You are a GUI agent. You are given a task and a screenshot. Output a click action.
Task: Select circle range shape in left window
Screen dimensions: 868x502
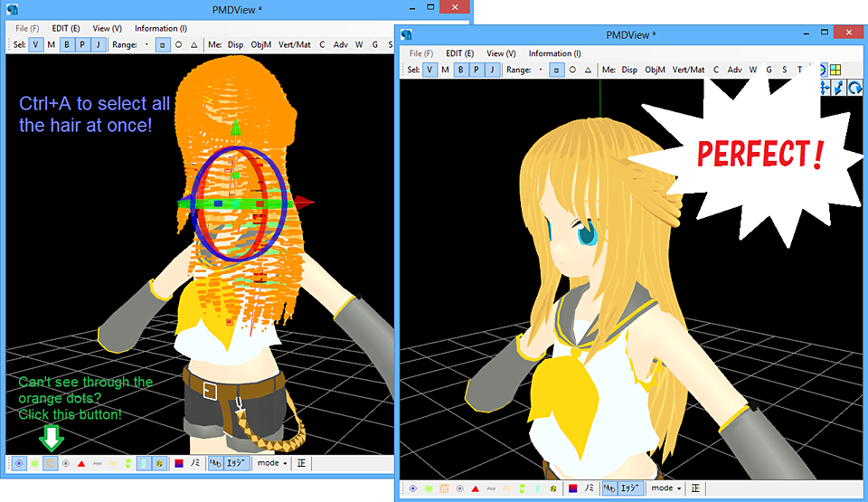pos(178,45)
